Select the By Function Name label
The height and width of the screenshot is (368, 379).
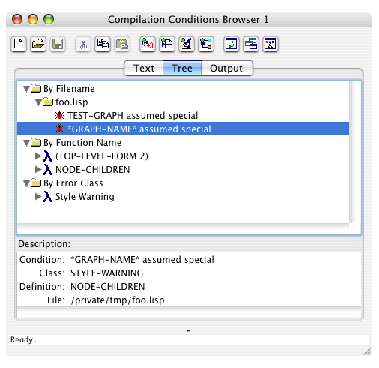pyautogui.click(x=82, y=143)
